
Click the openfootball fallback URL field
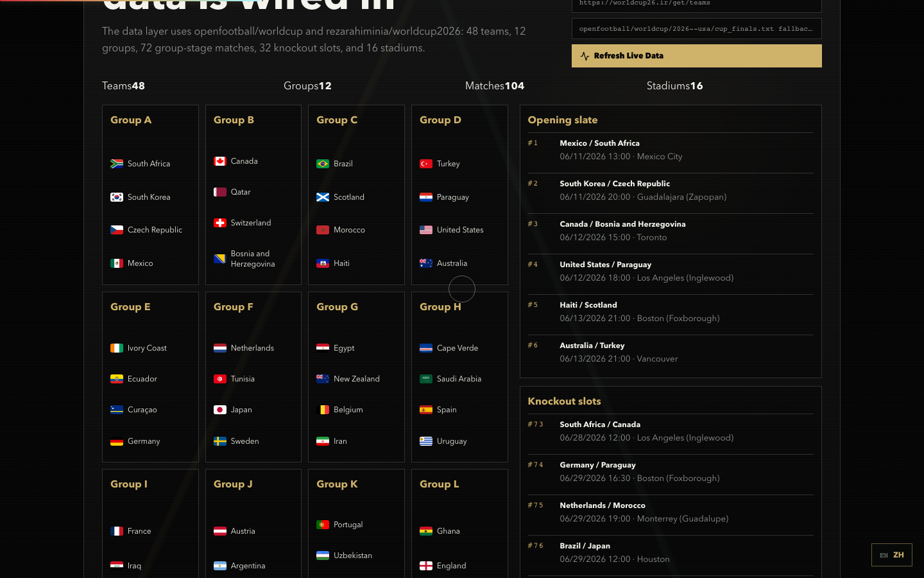696,29
